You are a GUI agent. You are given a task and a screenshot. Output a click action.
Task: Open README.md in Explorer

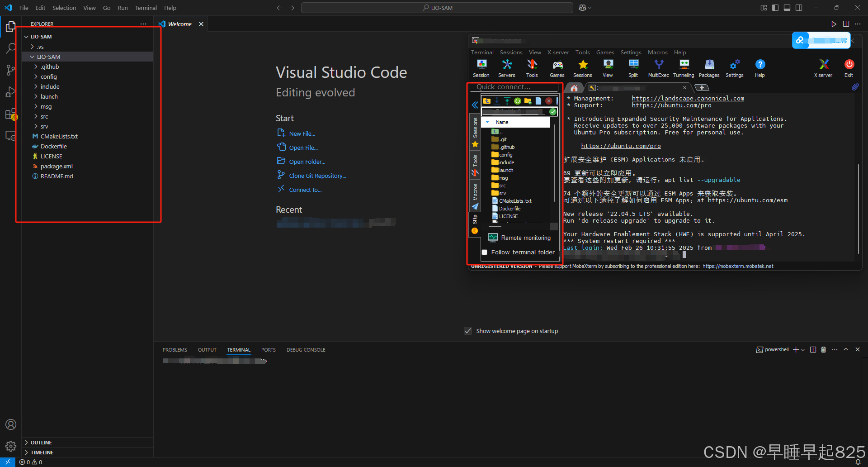click(57, 176)
